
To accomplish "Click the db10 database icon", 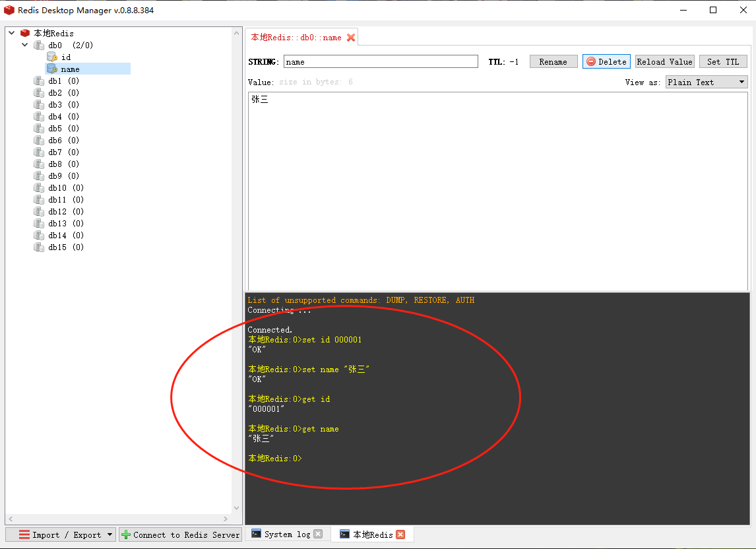I will click(x=39, y=187).
